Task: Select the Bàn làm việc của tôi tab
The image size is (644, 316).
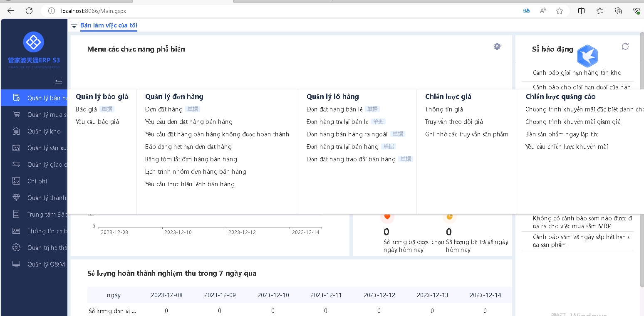Action: 109,25
